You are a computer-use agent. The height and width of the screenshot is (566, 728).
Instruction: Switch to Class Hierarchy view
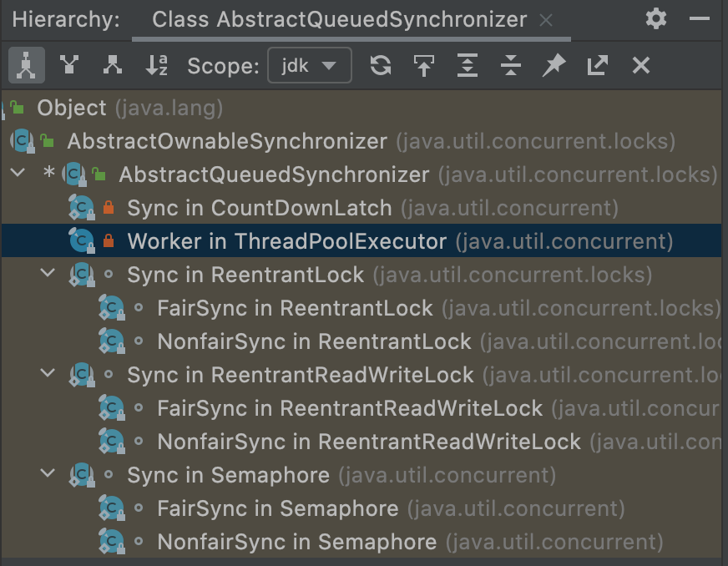(x=27, y=65)
